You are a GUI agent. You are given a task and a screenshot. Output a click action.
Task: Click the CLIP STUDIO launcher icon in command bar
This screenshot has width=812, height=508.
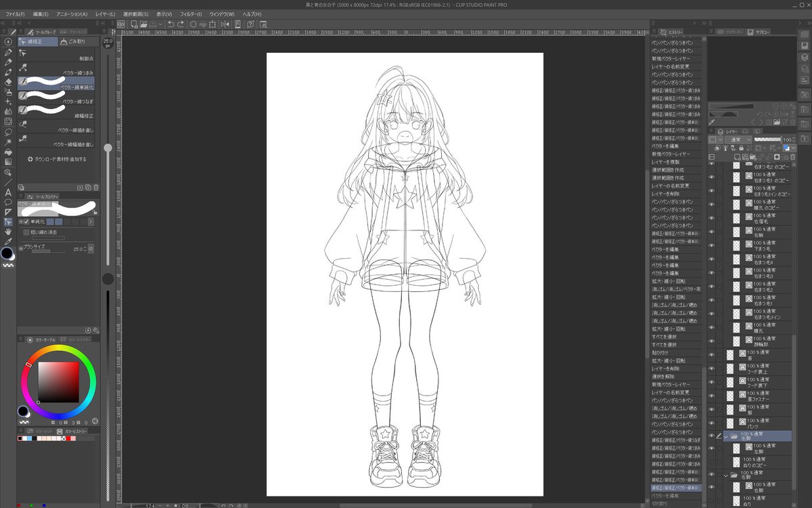(120, 24)
